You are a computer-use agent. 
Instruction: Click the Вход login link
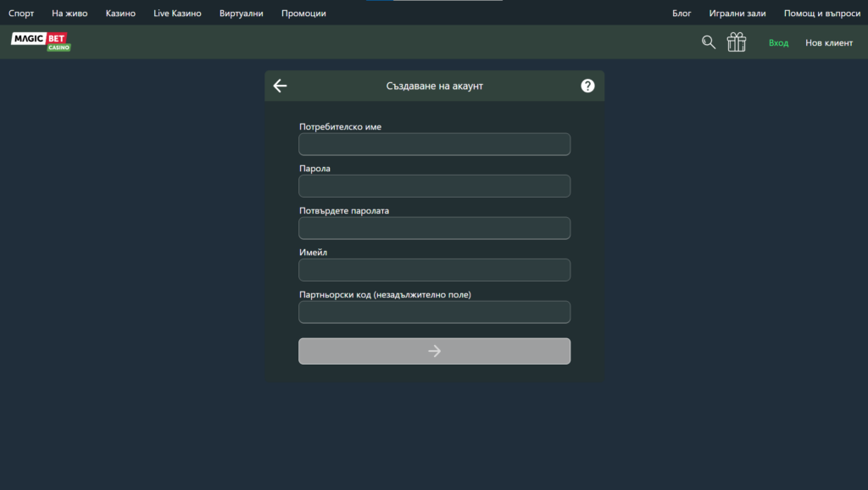tap(778, 43)
